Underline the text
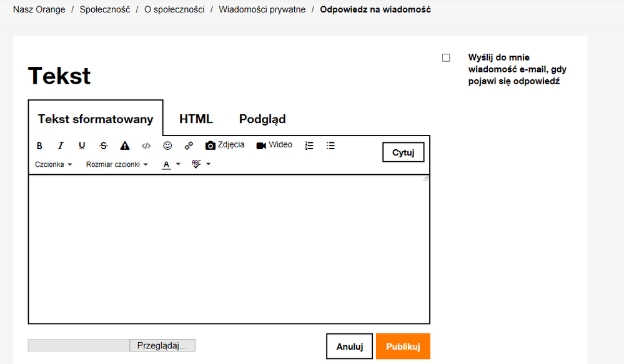624x364 pixels. point(82,145)
